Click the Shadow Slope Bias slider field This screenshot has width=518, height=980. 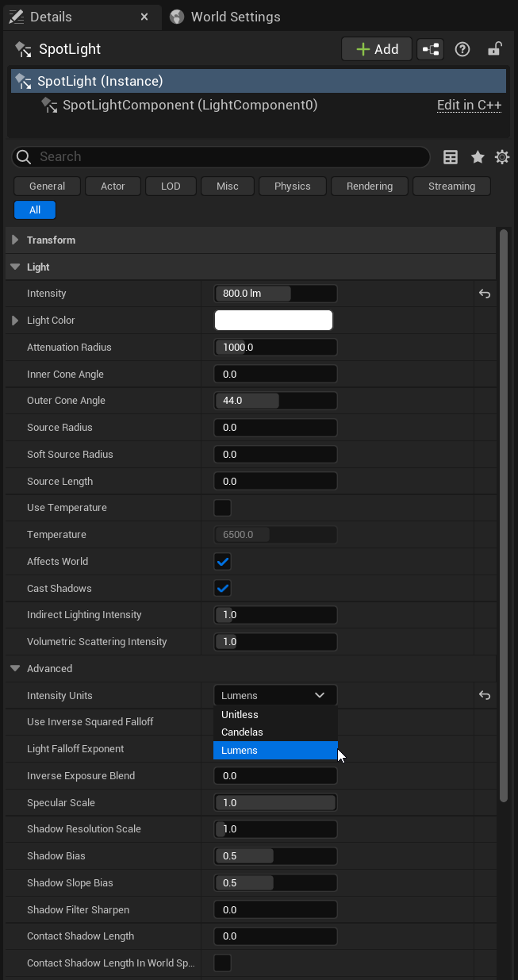(276, 883)
